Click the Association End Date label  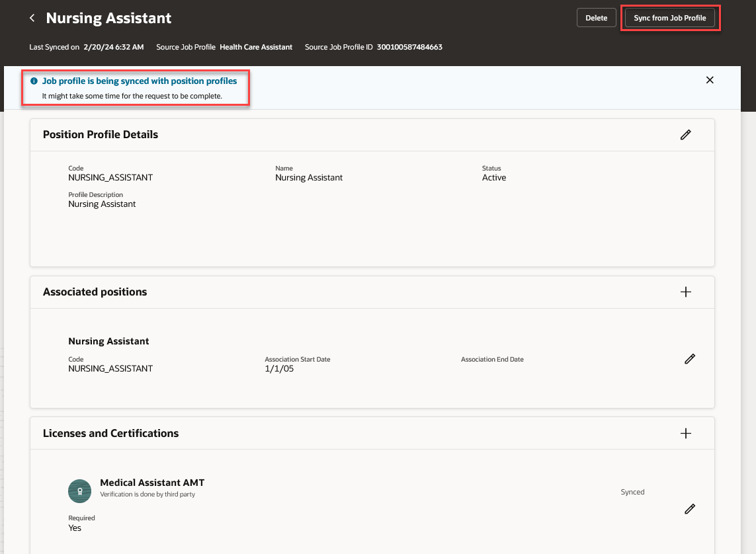point(492,360)
